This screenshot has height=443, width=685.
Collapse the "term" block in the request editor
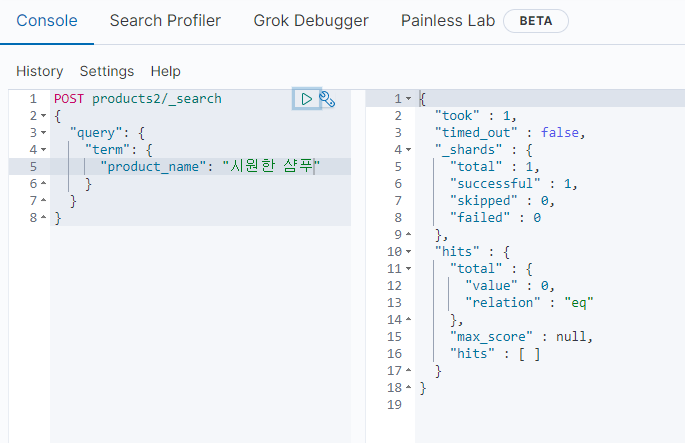point(43,150)
